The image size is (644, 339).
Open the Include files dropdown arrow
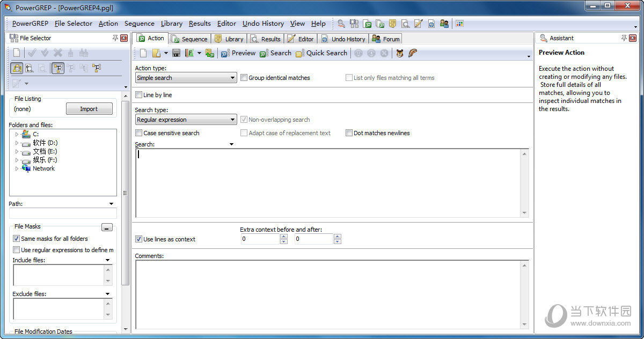coord(107,260)
